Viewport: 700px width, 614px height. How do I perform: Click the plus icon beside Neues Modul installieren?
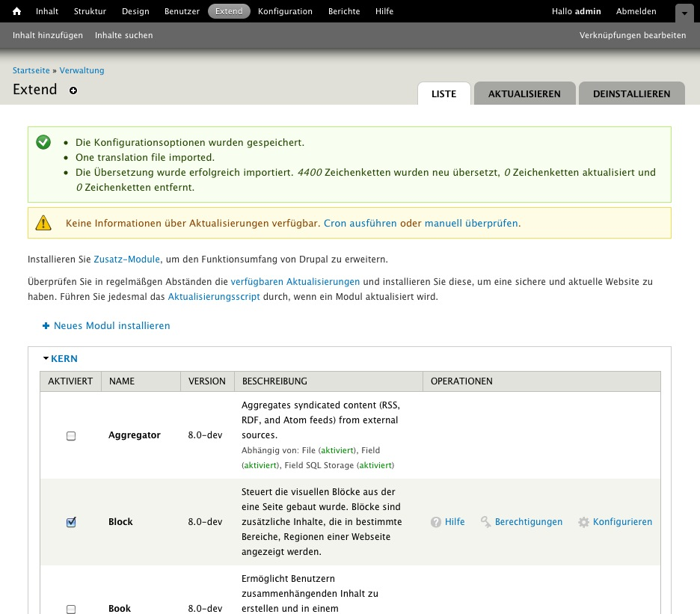[46, 325]
